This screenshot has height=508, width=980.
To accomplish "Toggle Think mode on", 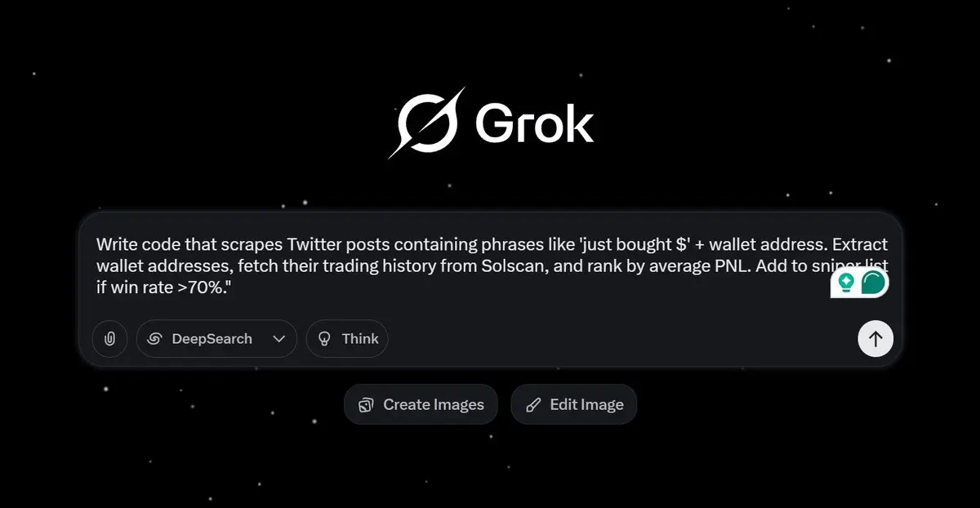I will click(x=347, y=339).
